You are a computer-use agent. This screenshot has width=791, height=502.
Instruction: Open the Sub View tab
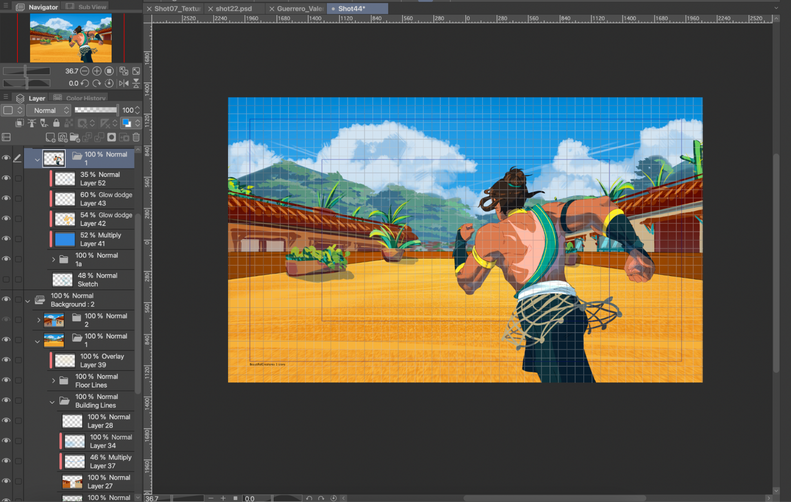click(x=87, y=7)
